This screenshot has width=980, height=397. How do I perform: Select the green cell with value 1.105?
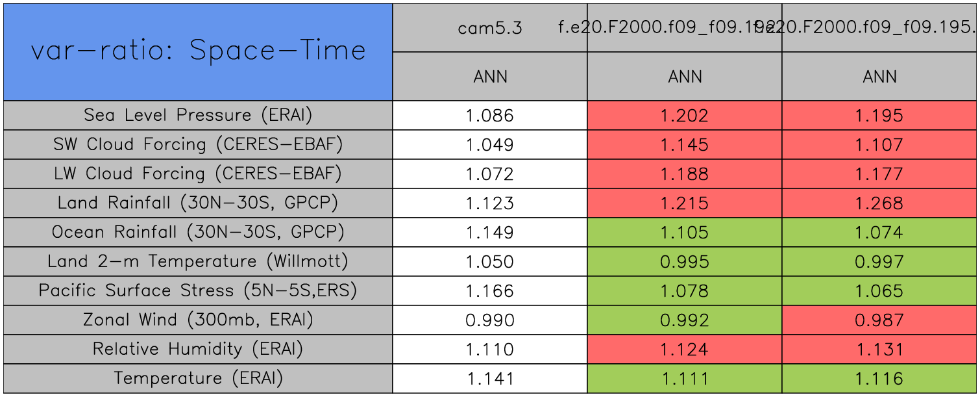click(685, 233)
